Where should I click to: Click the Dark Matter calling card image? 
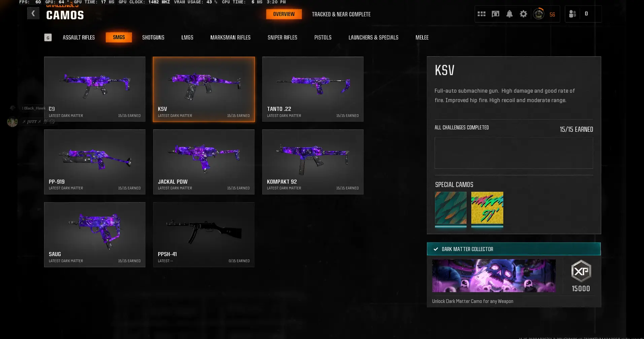(494, 276)
